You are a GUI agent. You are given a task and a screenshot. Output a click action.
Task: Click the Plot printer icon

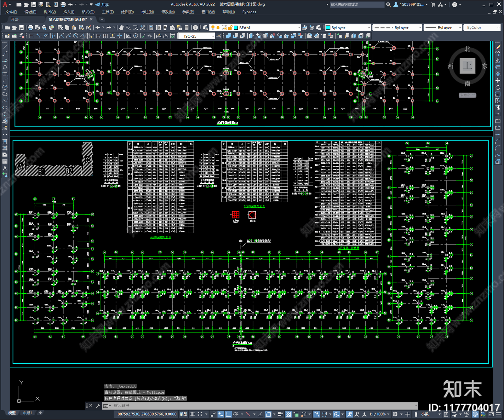tap(30, 28)
